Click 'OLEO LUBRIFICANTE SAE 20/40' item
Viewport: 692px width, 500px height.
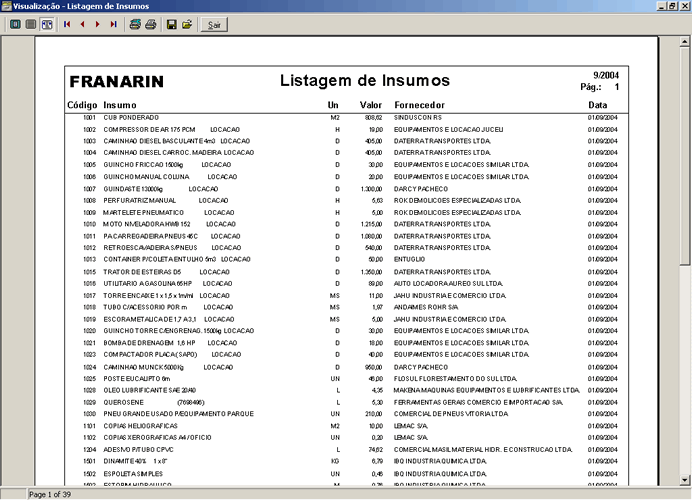(x=150, y=391)
